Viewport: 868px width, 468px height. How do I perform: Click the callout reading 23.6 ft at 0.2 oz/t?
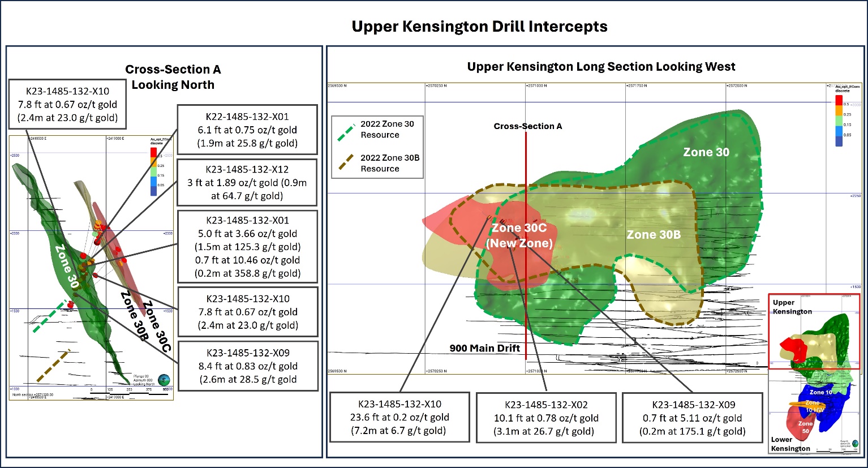(x=399, y=417)
